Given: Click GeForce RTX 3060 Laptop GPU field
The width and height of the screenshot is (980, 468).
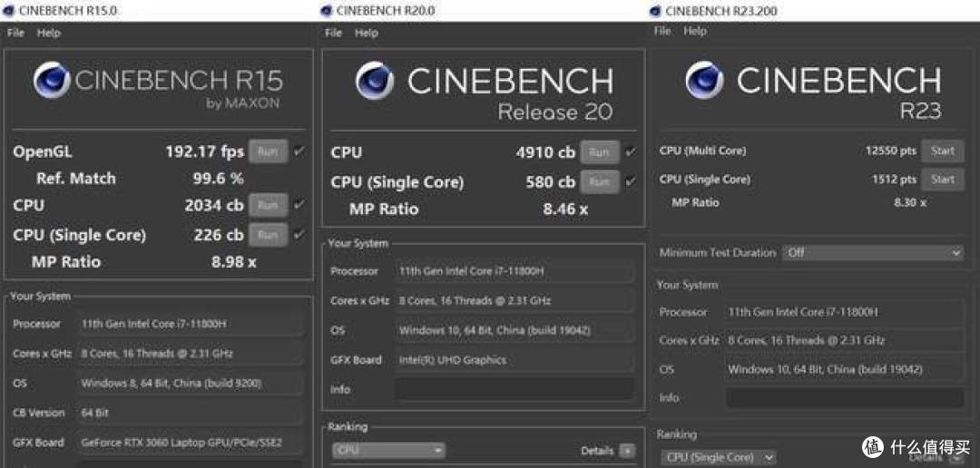Looking at the screenshot, I should click(190, 443).
